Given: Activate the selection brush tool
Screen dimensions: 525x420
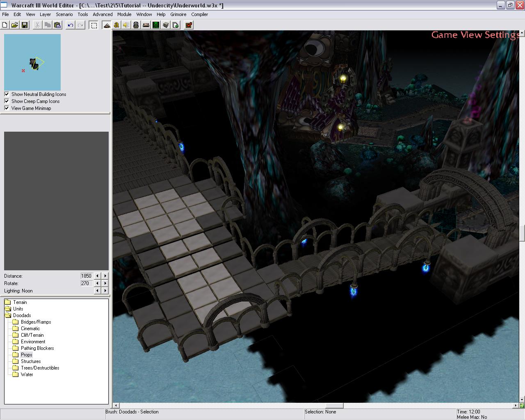Looking at the screenshot, I should 94,25.
